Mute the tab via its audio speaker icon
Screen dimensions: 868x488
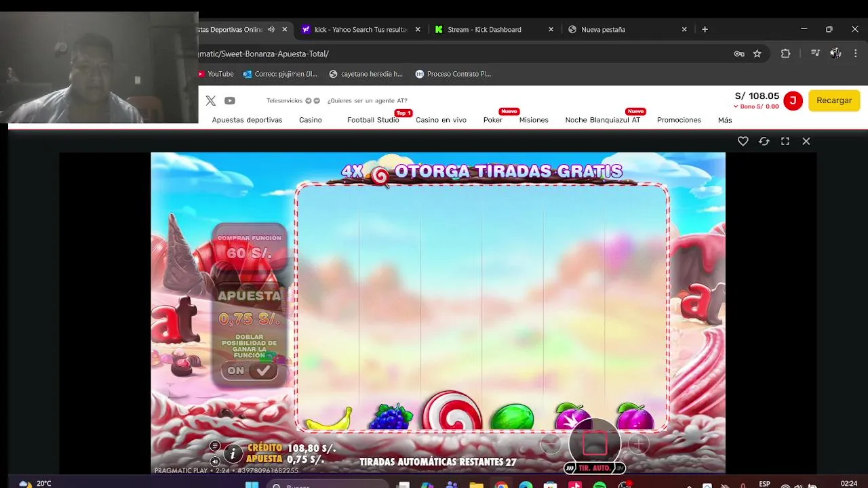(271, 29)
